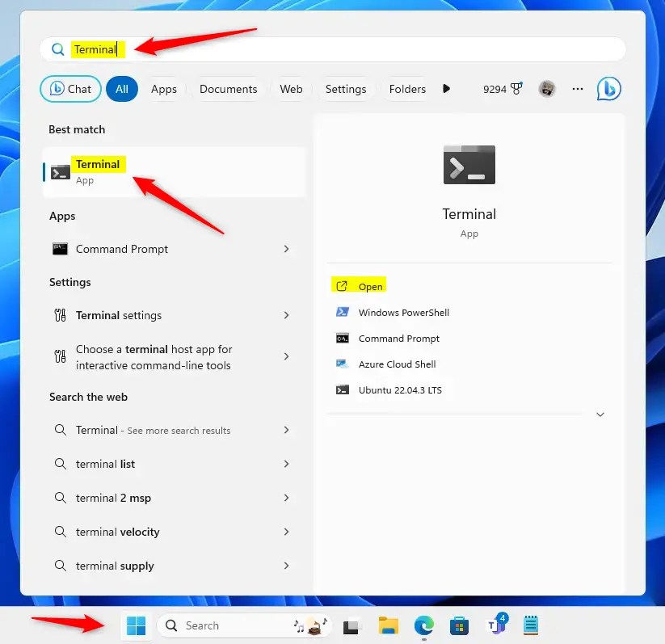The width and height of the screenshot is (665, 644).
Task: Expand the terminal velocity web suggestion
Action: [x=286, y=532]
